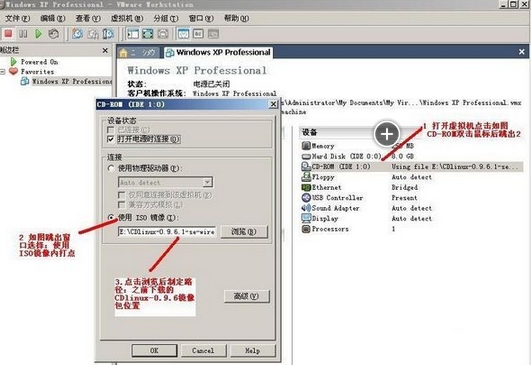Select the Memory device icon
Image resolution: width=531 pixels, height=365 pixels.
(x=306, y=146)
